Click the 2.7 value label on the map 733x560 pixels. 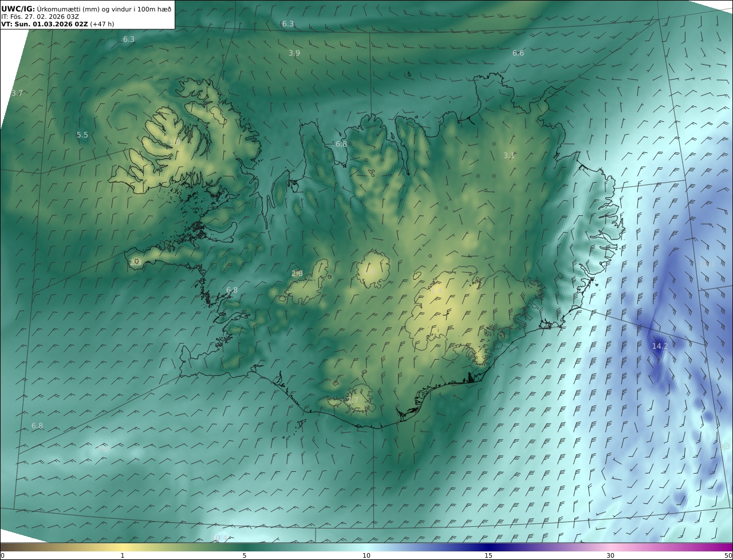[x=353, y=400]
